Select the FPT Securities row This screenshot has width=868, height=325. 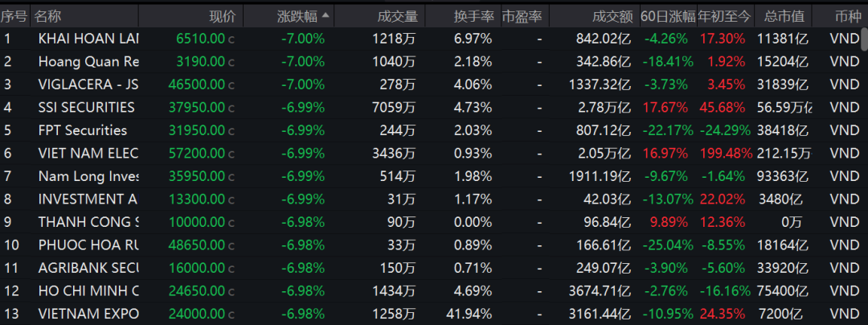click(x=82, y=130)
